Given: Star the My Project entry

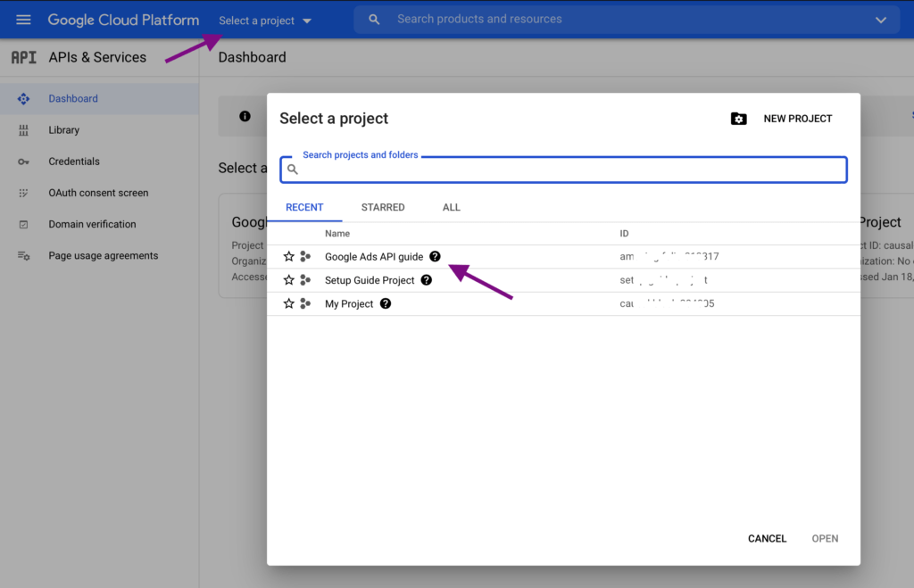Looking at the screenshot, I should 288,303.
